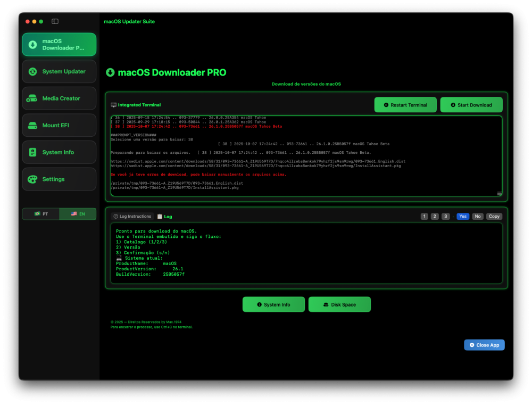Viewport: 532px width, 405px height.
Task: Click the Brazilian flag icon
Action: click(x=37, y=214)
